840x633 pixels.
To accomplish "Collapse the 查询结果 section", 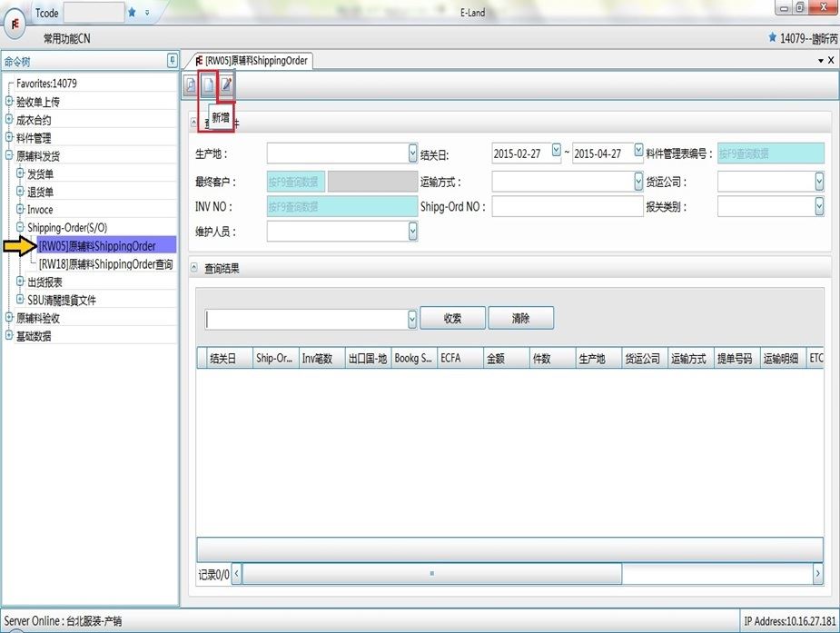I will [x=193, y=268].
